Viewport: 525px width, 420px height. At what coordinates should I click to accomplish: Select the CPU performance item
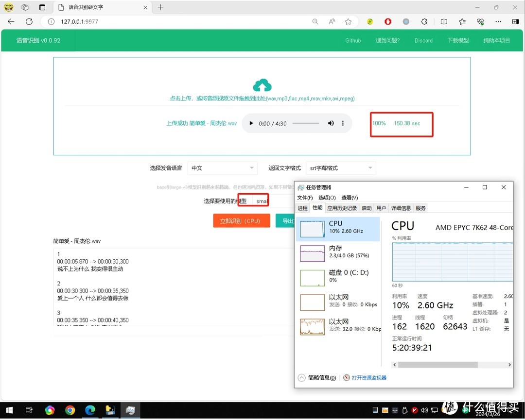click(x=338, y=229)
